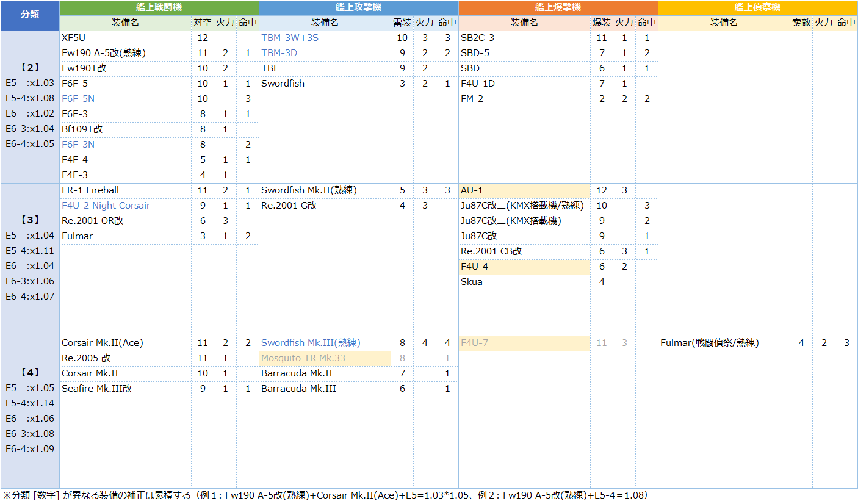Click the E5-4:x1.14 multiplier text

[x=30, y=403]
